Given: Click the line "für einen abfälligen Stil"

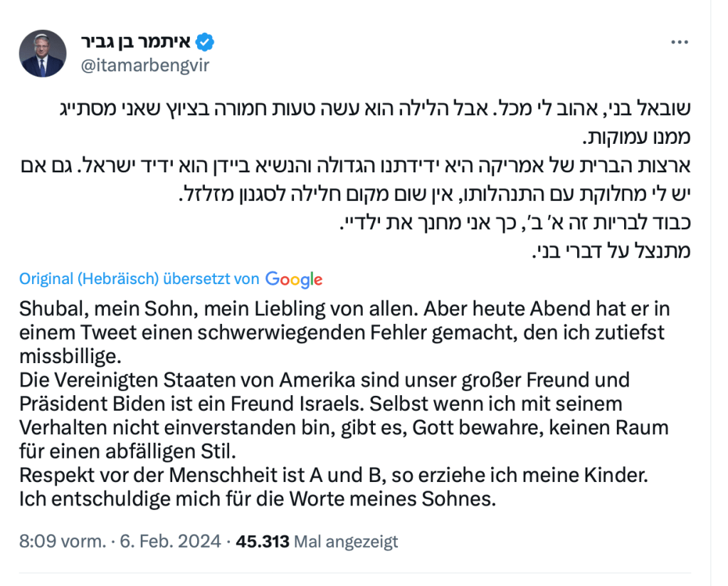Looking at the screenshot, I should [127, 451].
